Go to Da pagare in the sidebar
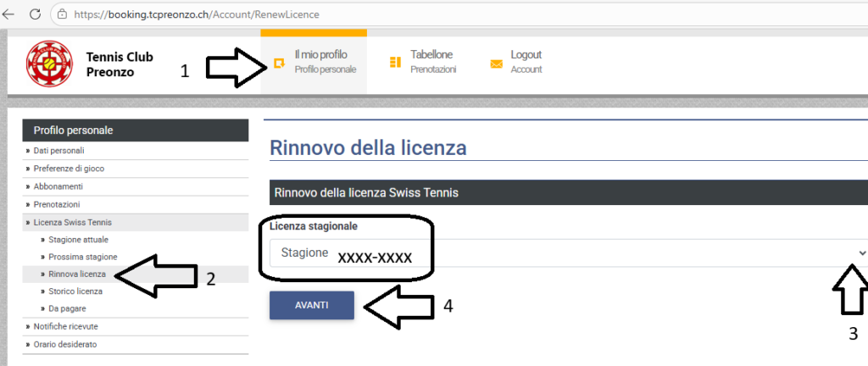This screenshot has height=366, width=868. tap(68, 308)
